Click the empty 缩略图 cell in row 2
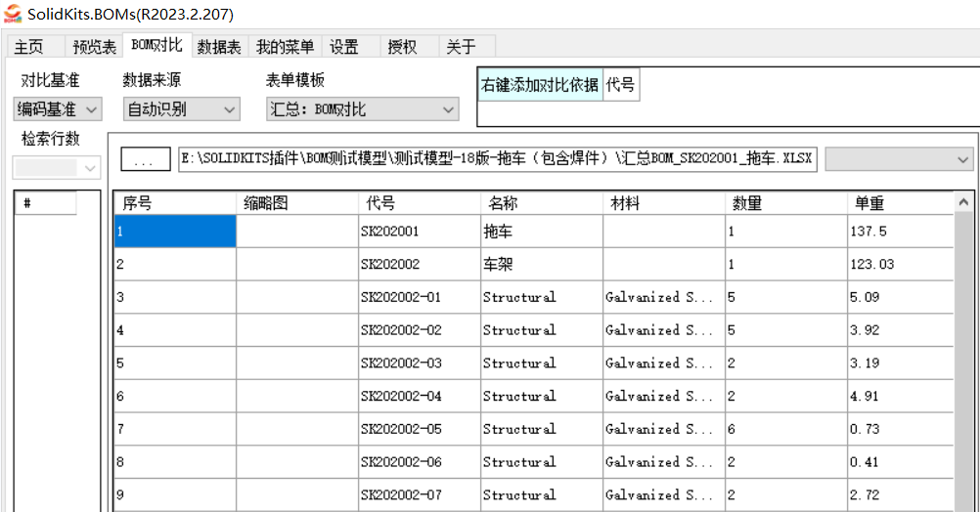 297,264
